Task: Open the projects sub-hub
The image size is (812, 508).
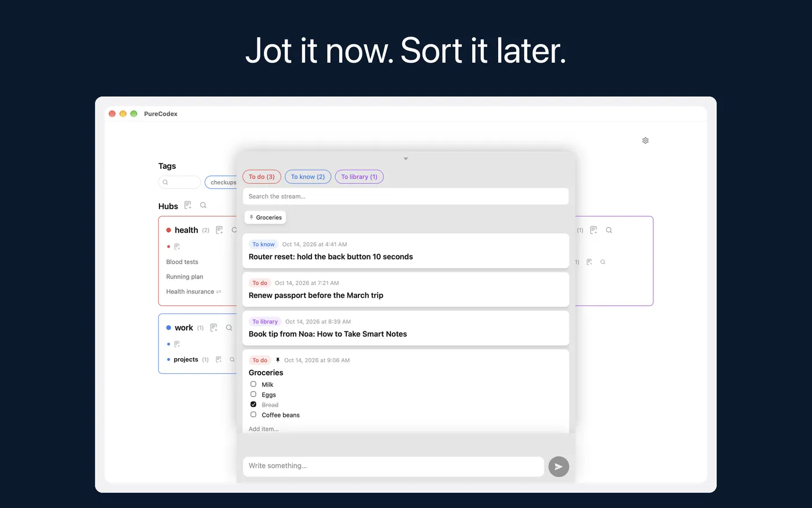Action: [186, 359]
